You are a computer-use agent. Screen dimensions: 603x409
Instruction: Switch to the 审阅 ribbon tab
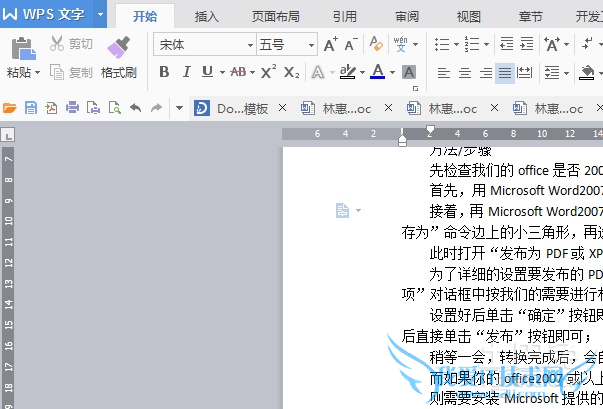coord(406,17)
